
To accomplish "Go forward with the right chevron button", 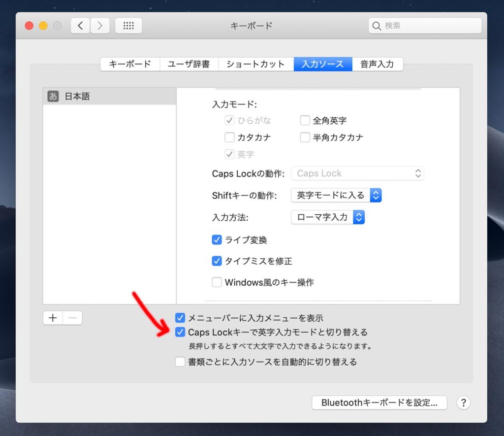I will pos(100,26).
